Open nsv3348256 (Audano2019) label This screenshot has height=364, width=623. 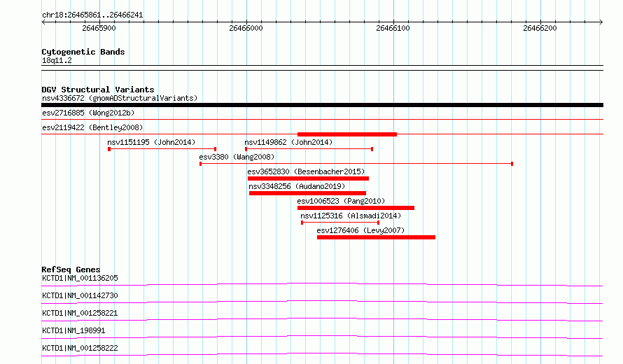point(297,186)
